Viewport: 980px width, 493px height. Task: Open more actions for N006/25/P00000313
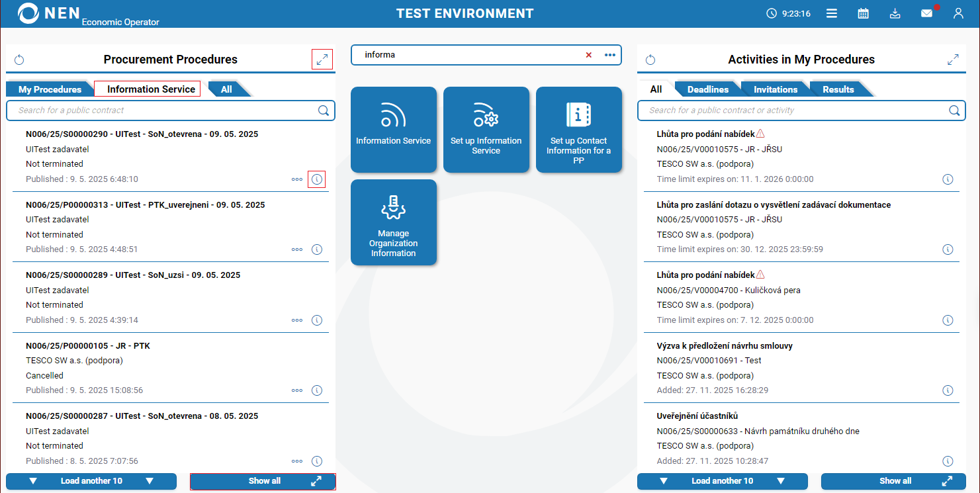(x=297, y=249)
